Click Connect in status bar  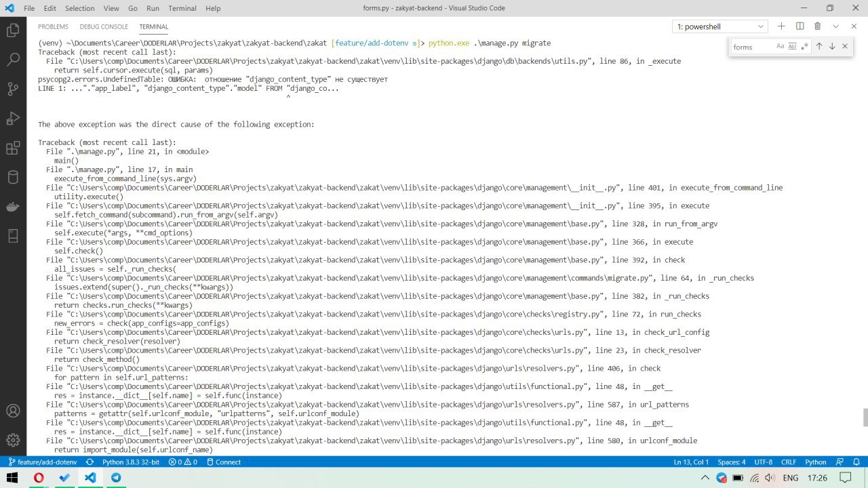tap(224, 462)
